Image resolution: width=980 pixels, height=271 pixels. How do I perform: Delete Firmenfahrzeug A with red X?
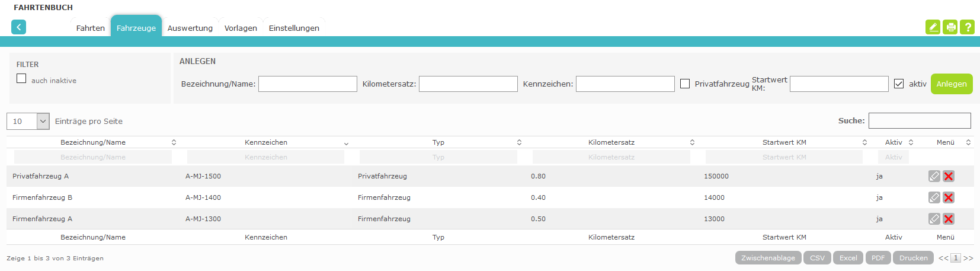tap(948, 219)
